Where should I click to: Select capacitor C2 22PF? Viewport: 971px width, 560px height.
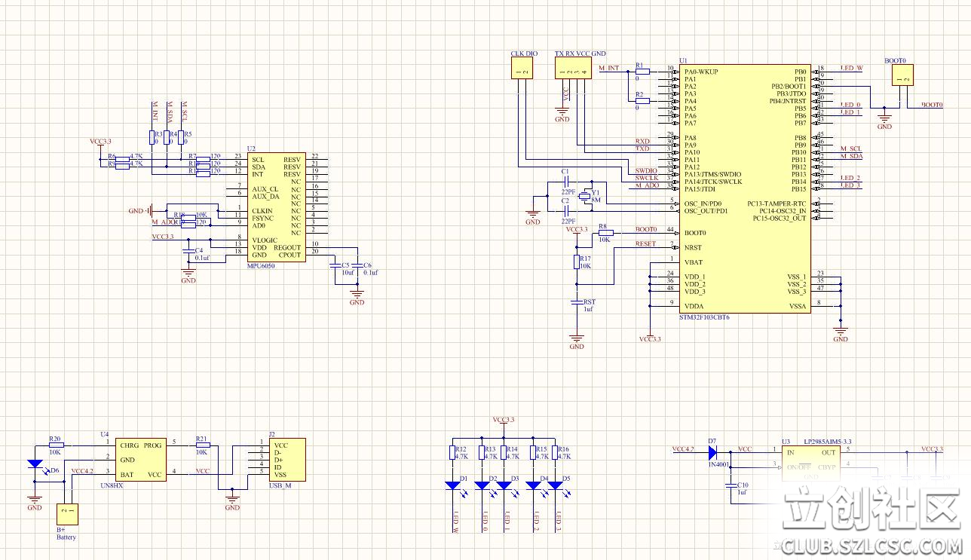click(x=565, y=211)
